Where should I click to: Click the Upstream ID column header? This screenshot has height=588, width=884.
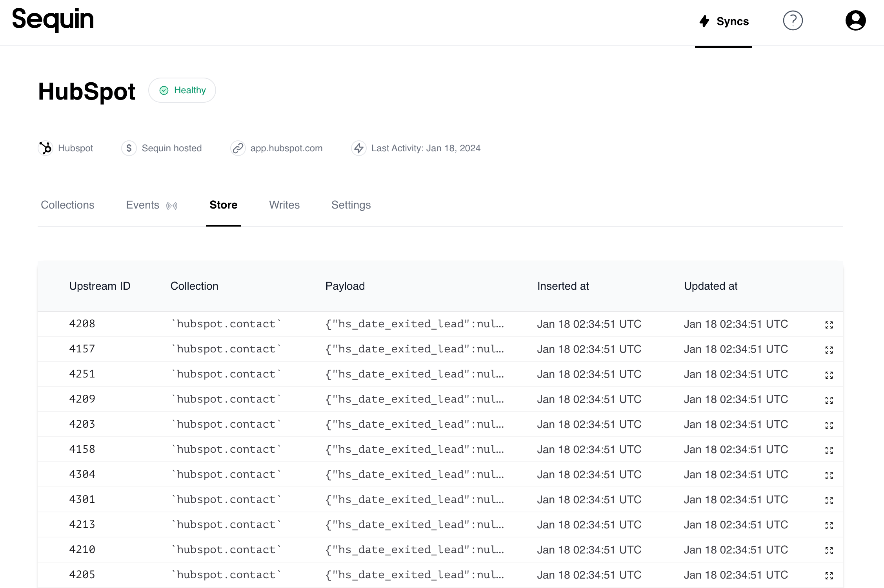[x=100, y=286]
